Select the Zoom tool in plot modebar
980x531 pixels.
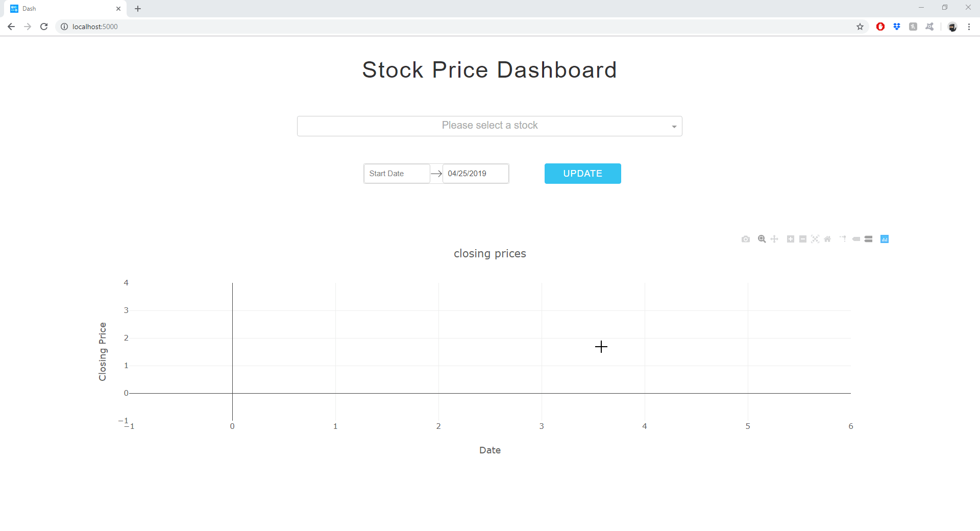point(762,239)
